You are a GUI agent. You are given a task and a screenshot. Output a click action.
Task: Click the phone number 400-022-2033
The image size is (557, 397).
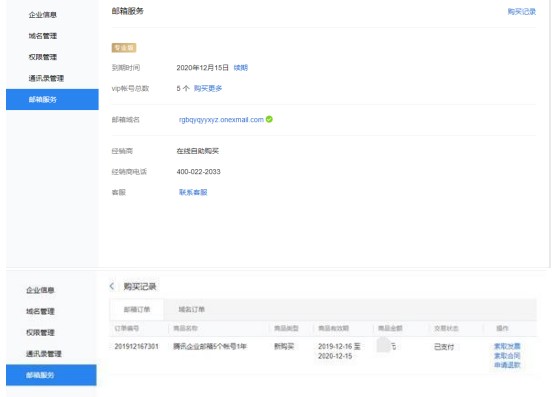coord(198,172)
